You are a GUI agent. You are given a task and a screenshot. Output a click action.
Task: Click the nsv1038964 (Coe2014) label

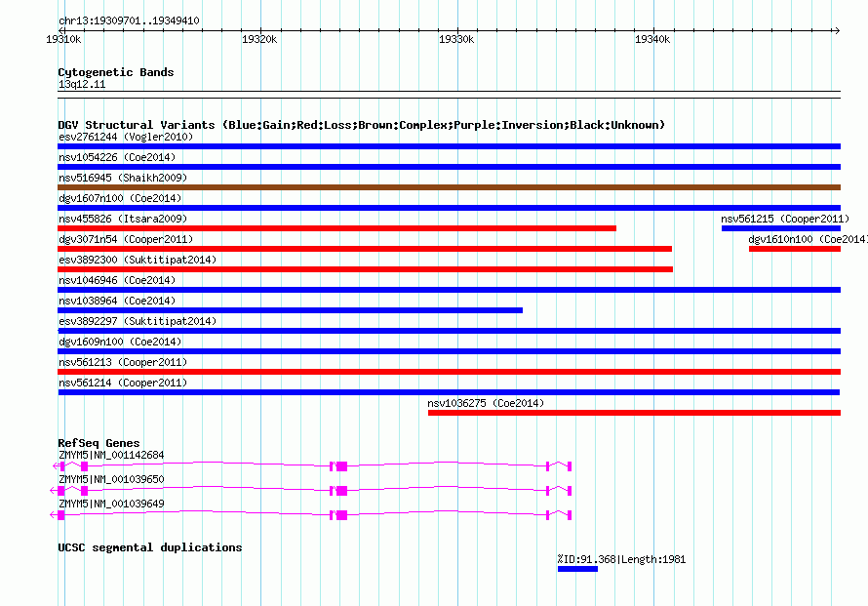coord(117,301)
